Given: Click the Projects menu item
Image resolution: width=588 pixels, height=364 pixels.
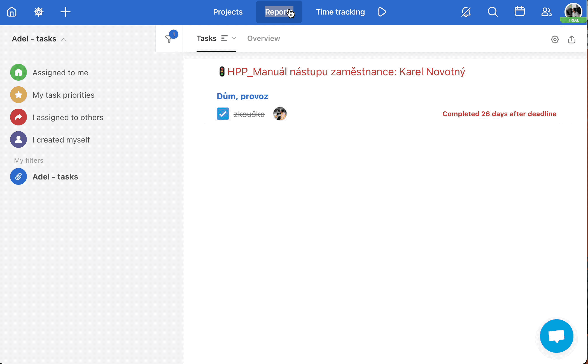Looking at the screenshot, I should [228, 12].
